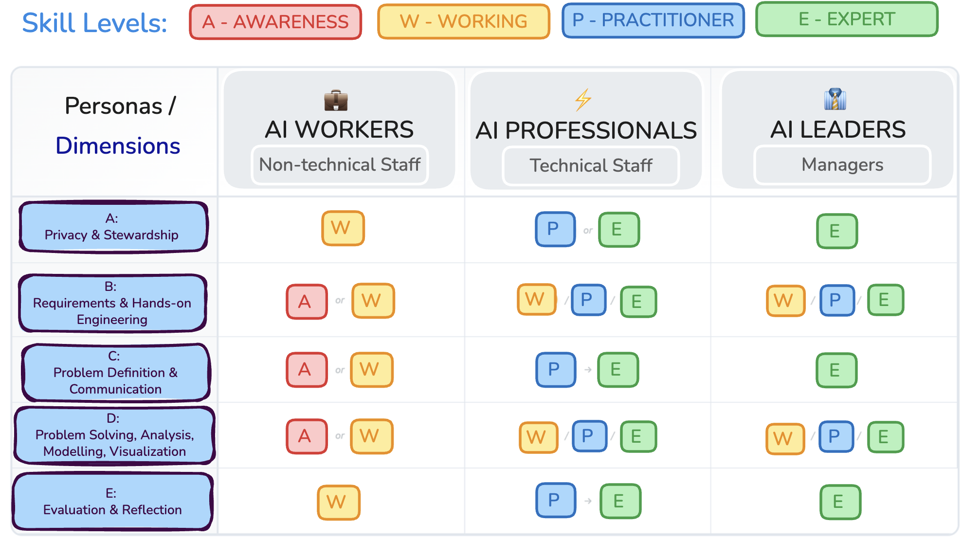Click the E - EXPERT legend label
The width and height of the screenshot is (980, 540).
(847, 19)
